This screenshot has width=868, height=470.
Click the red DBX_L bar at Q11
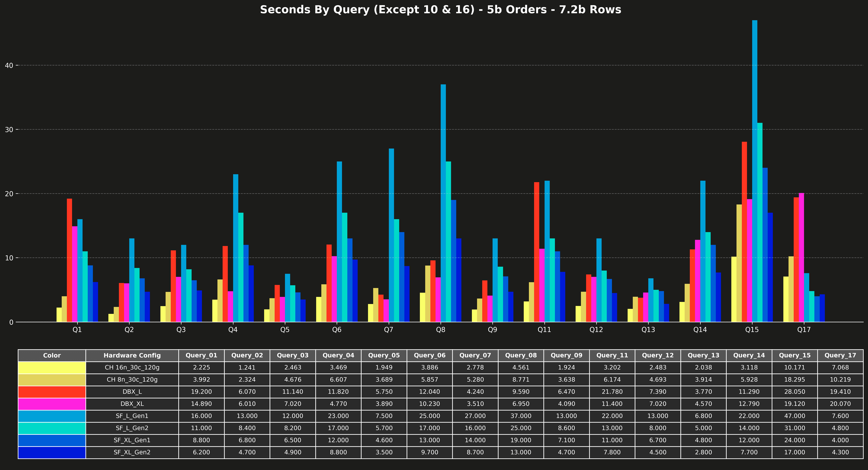point(537,252)
